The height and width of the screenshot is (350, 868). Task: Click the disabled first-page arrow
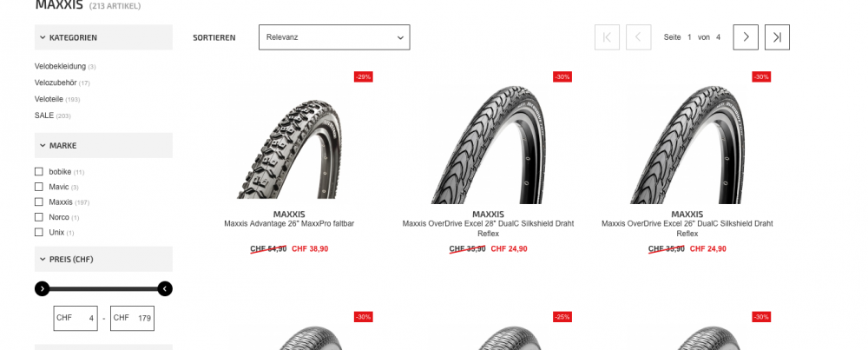608,37
